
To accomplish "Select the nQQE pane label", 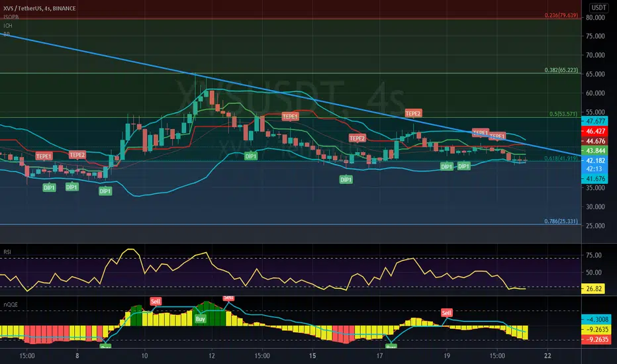I will pyautogui.click(x=11, y=304).
